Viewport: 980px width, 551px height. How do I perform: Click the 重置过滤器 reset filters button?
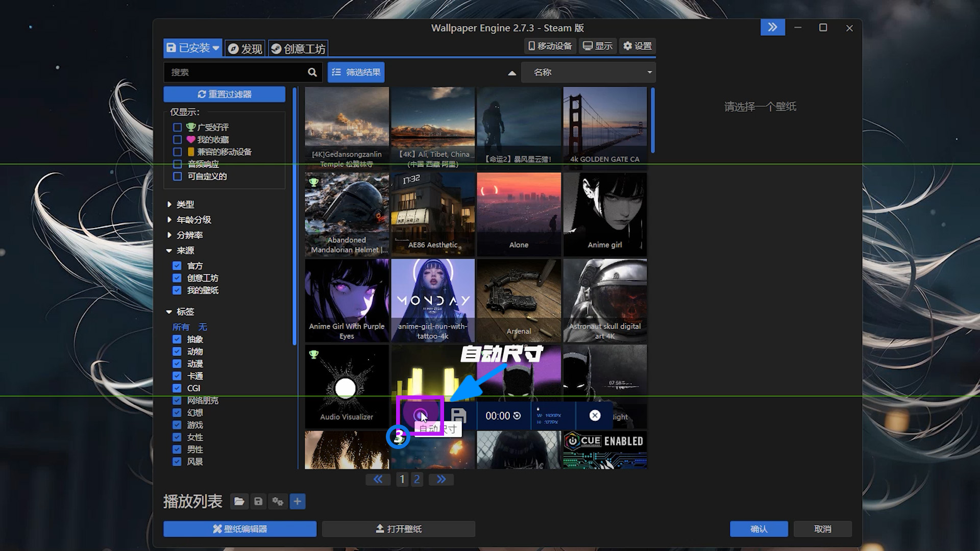(x=224, y=94)
